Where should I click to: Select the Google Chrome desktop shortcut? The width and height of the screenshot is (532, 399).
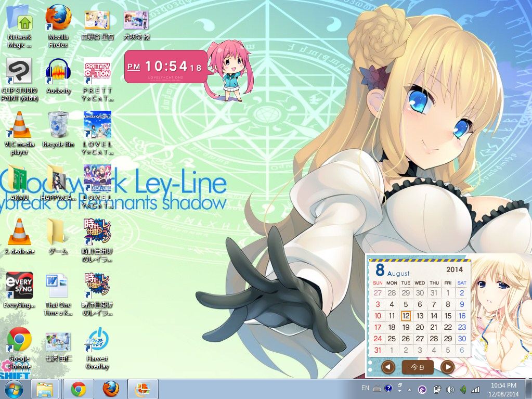(19, 348)
